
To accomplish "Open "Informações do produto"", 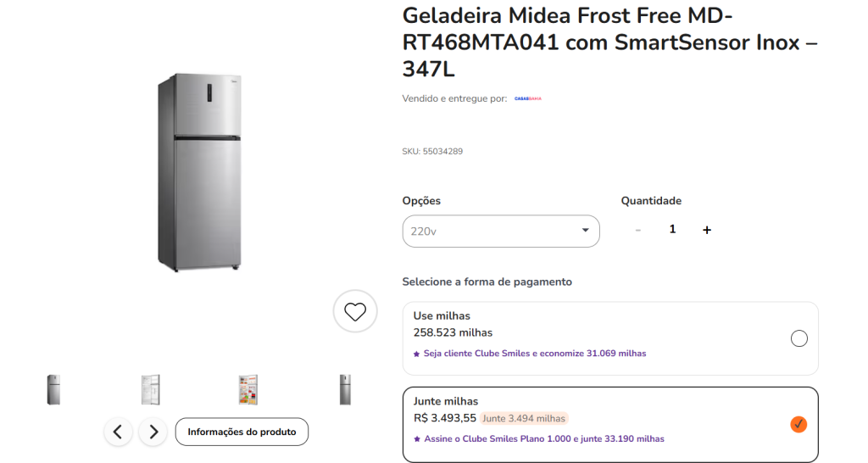I will [242, 432].
